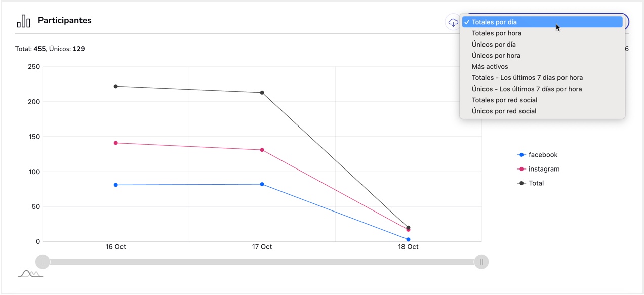The width and height of the screenshot is (644, 295).
Task: Choose Únicos por hora option
Action: (496, 56)
